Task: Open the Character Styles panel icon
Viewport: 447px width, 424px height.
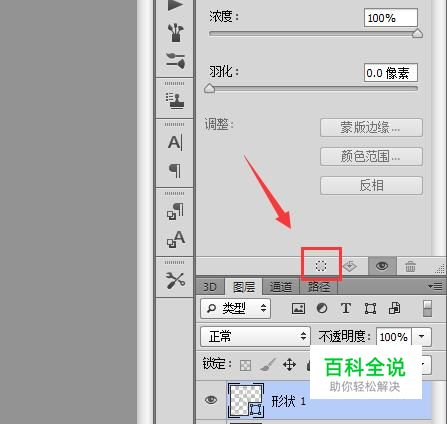Action: pos(175,239)
